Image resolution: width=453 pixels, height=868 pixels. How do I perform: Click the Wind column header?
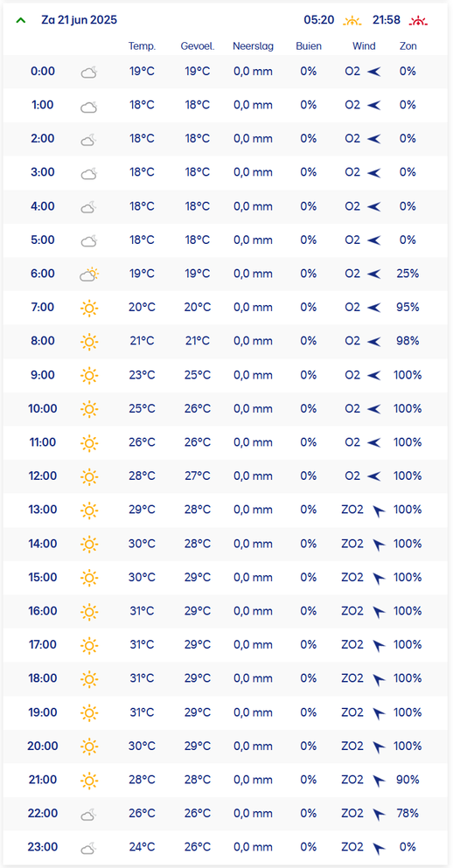tap(364, 46)
